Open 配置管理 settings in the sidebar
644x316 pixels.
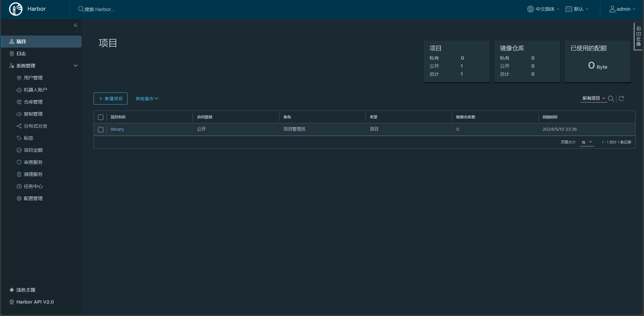coord(33,198)
